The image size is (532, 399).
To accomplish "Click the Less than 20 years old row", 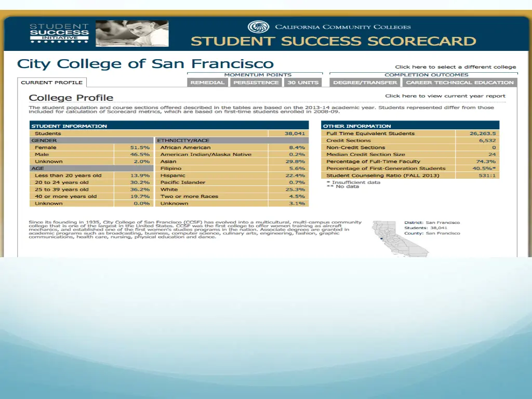I will pos(91,176).
